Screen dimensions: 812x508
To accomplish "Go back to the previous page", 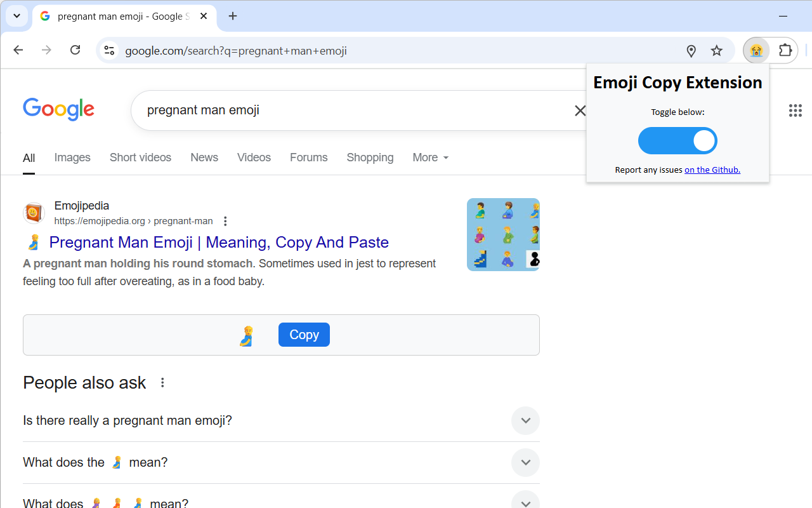I will click(x=18, y=50).
